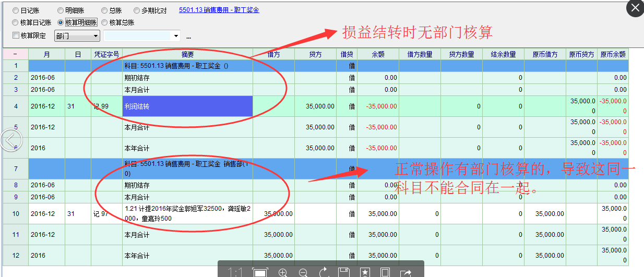Image resolution: width=644 pixels, height=277 pixels.
Task: Collapse rows using the minus header cell
Action: pos(15,54)
